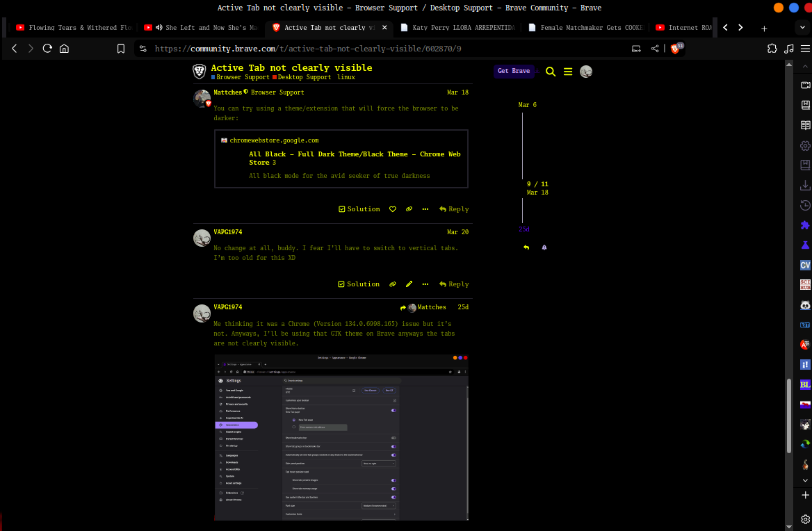Image resolution: width=812 pixels, height=531 pixels.
Task: Open site settings icon in address bar
Action: pos(143,49)
